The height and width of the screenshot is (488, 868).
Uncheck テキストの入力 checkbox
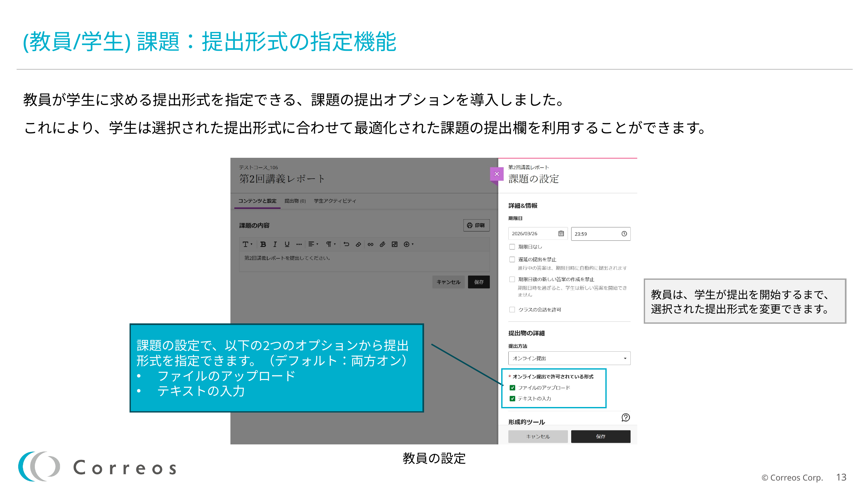[513, 399]
